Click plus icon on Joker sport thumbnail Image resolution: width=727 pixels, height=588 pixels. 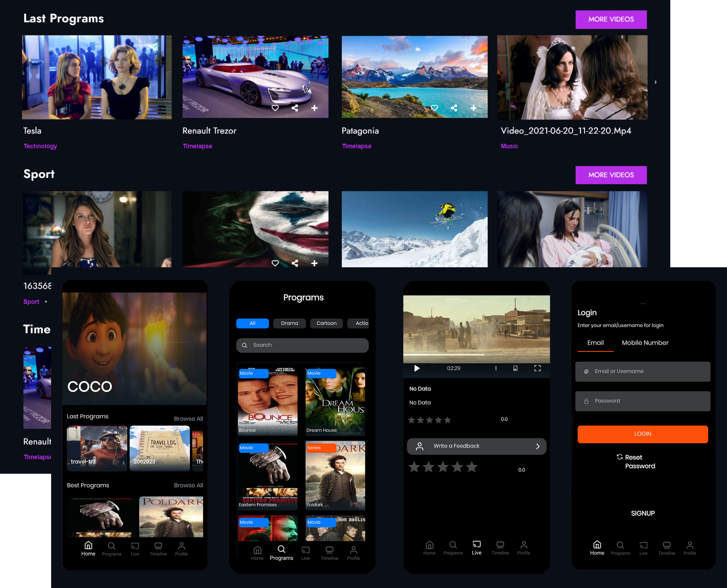click(x=314, y=263)
